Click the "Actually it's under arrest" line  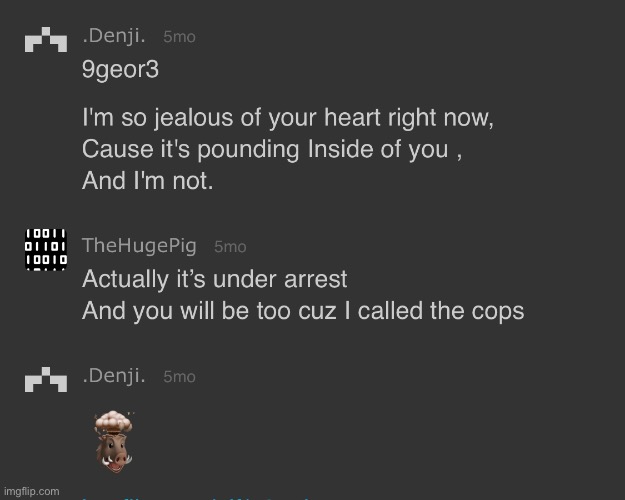pos(214,278)
